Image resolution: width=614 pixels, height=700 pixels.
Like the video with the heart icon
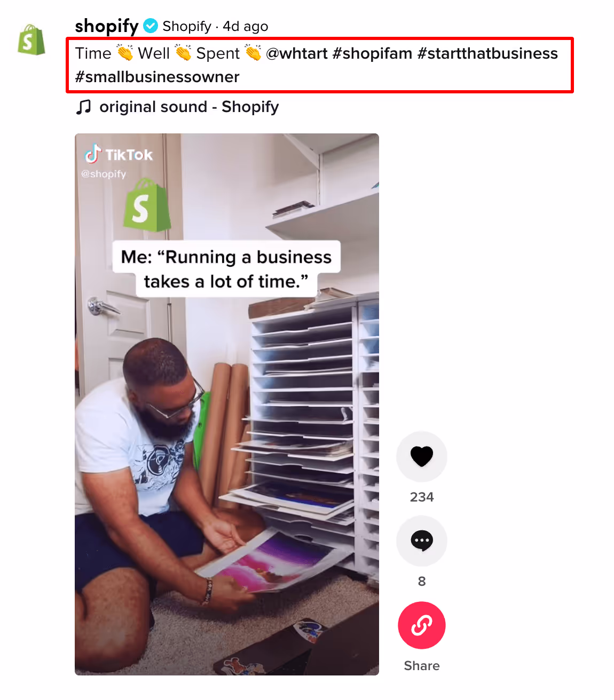[422, 457]
